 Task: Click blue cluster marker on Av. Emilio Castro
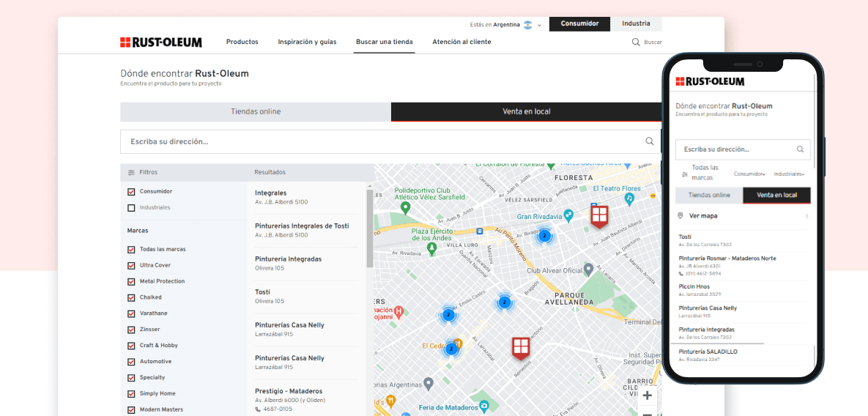[449, 315]
